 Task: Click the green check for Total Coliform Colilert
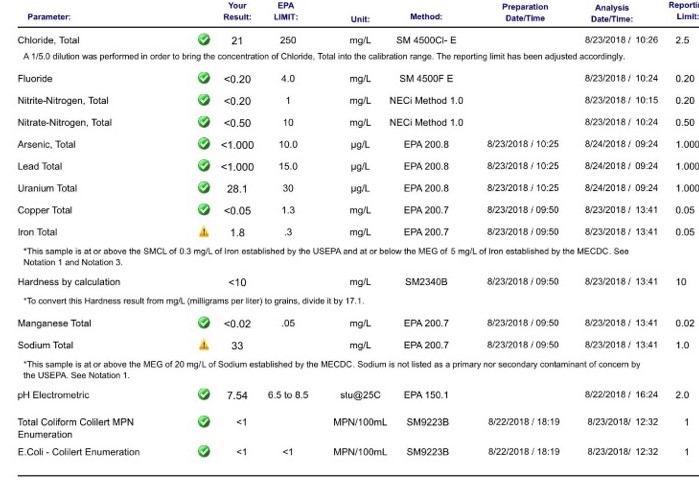(204, 421)
